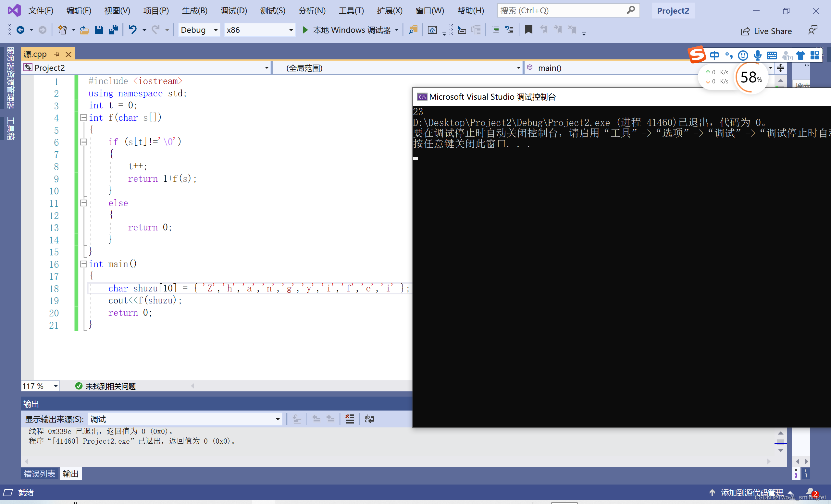This screenshot has width=831, height=504.
Task: Collapse the main() function code block
Action: [x=83, y=264]
